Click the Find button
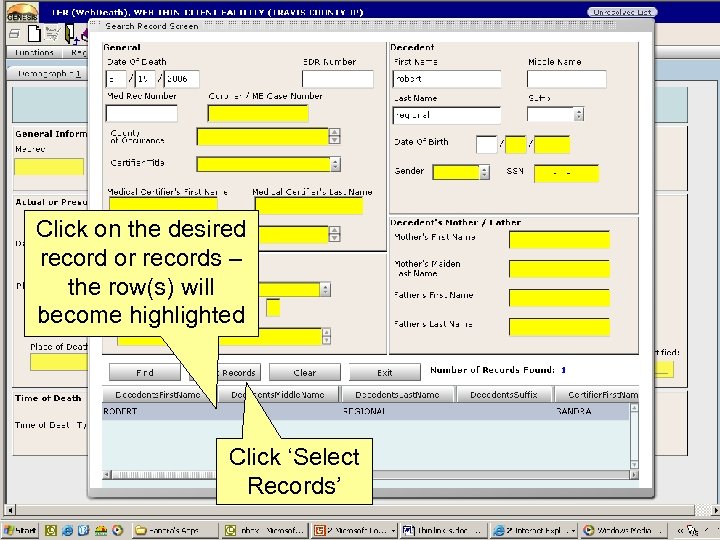The image size is (720, 540). click(145, 372)
